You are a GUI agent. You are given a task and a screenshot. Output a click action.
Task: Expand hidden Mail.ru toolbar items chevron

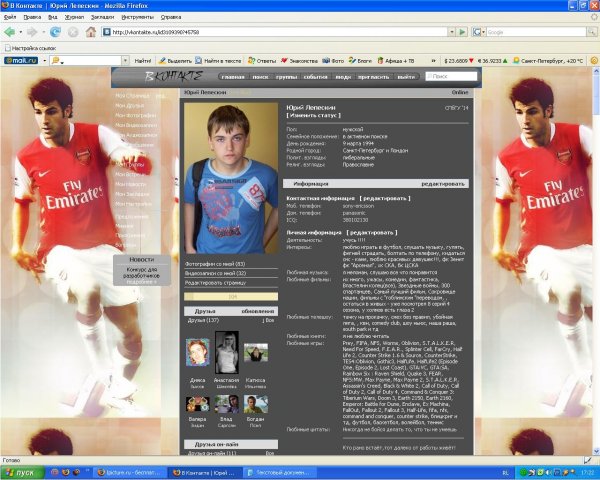(x=434, y=60)
